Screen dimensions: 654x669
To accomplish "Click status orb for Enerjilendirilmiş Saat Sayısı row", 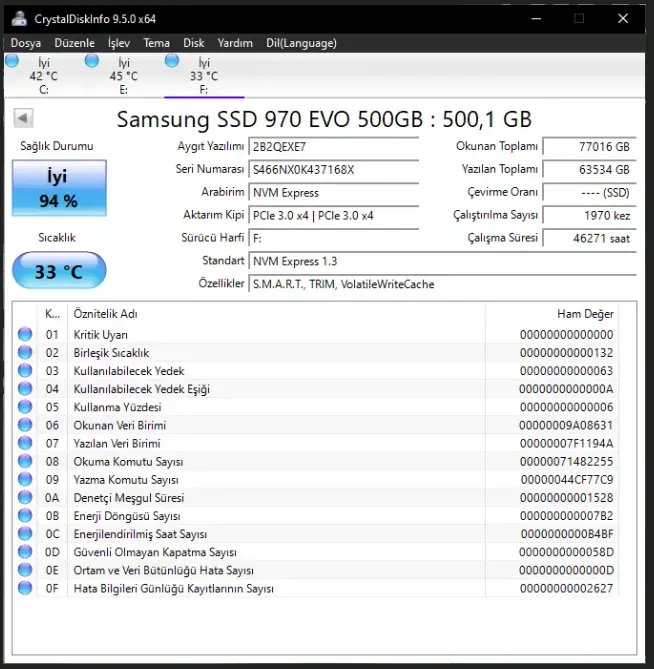I will tap(25, 534).
